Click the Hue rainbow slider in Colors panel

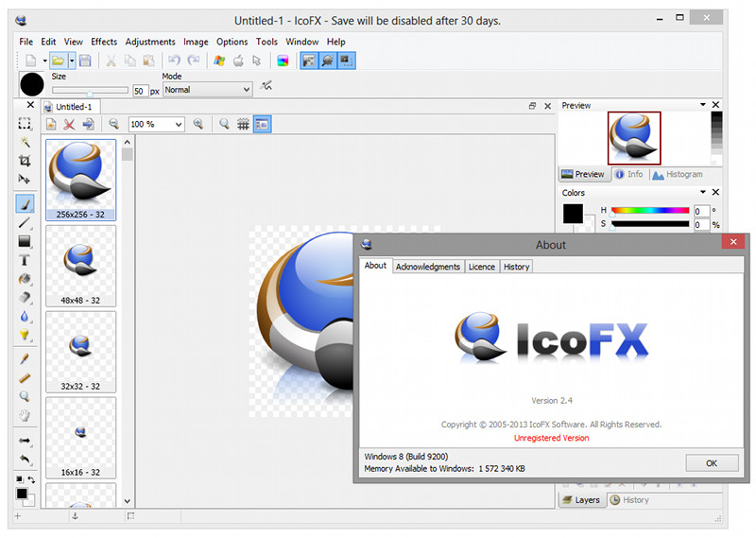pos(650,210)
